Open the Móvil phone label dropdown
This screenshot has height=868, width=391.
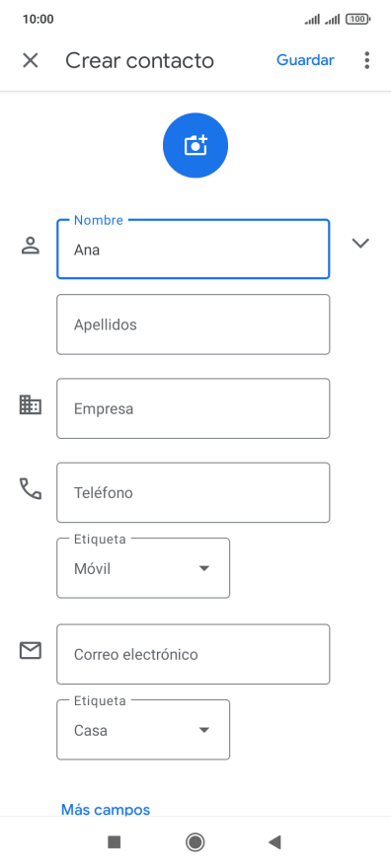pos(143,568)
